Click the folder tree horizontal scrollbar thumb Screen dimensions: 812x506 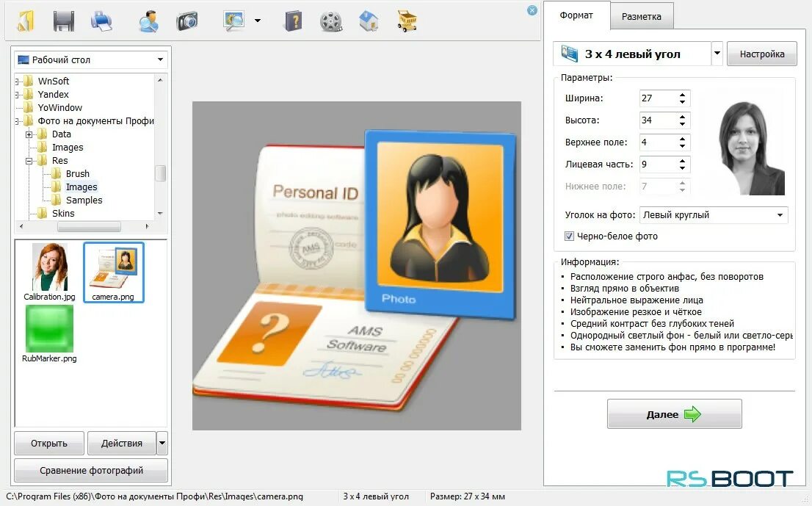pos(89,226)
